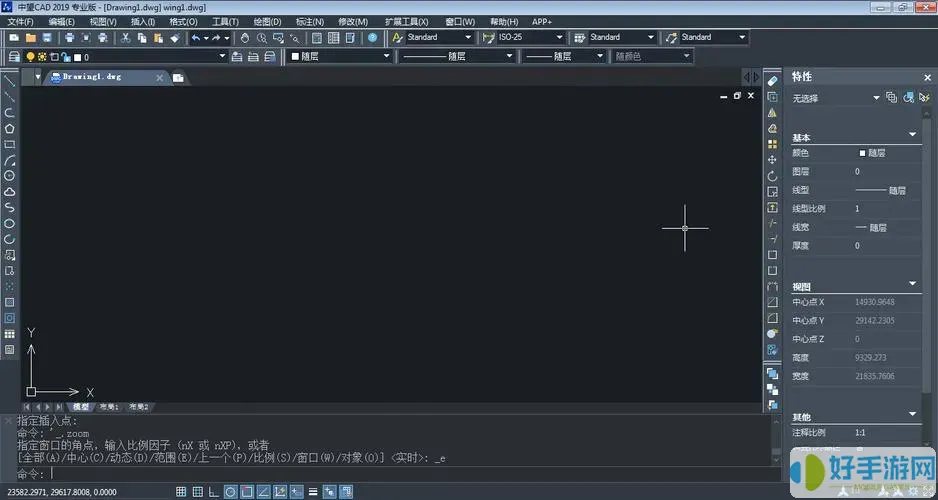The height and width of the screenshot is (500, 938).
Task: Click the layer 0 white color swatch
Action: pos(77,57)
